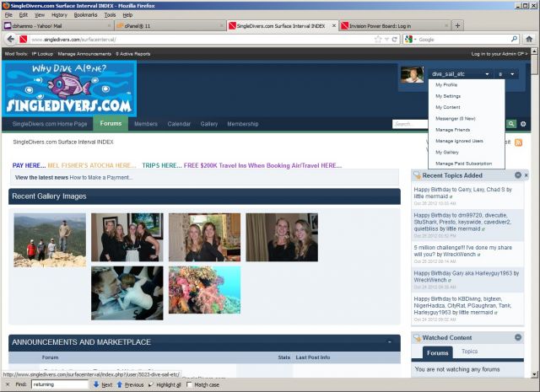Find previous match with Previous arrow

130,384
